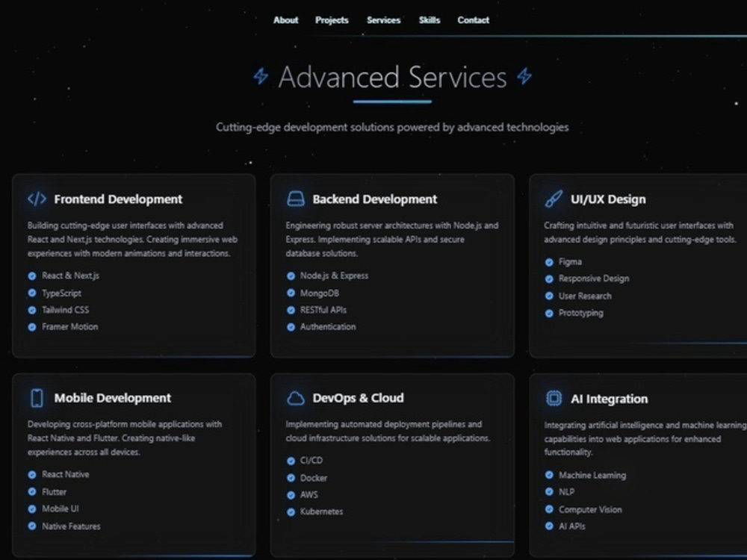This screenshot has width=747, height=560.
Task: Click the cloud DevOps & Cloud icon
Action: pos(295,398)
